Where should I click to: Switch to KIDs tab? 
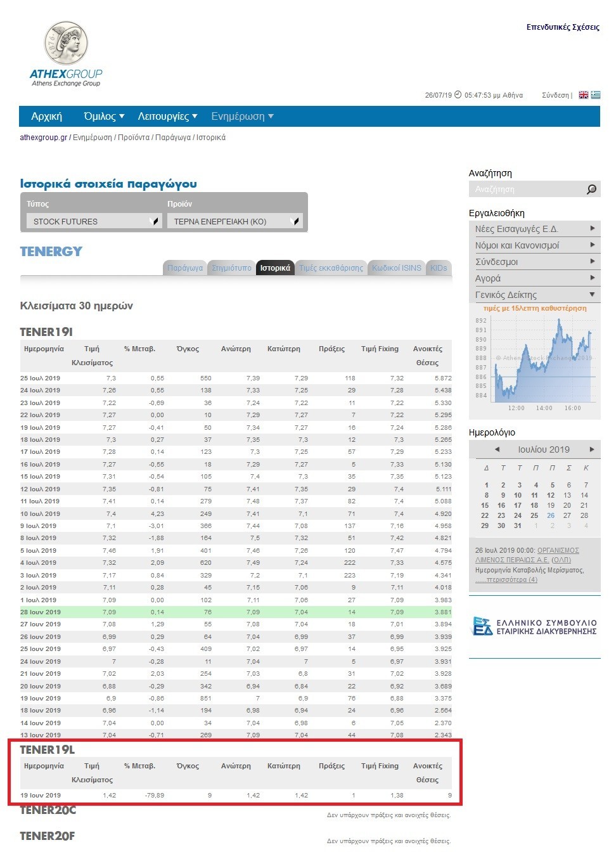[x=439, y=268]
